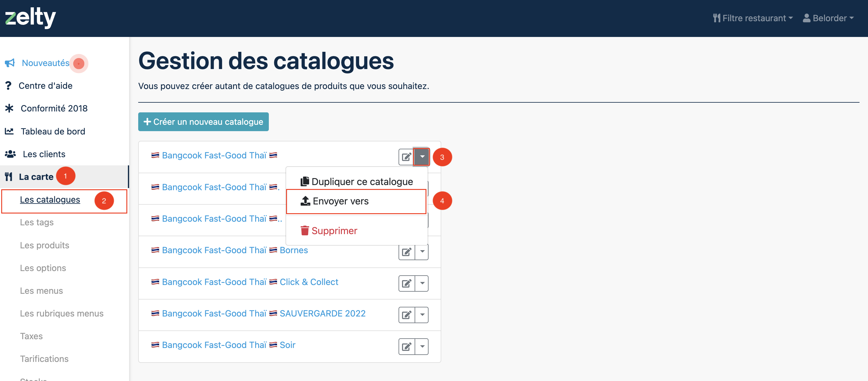Choose Dupliquer ce catalogue from the menu

356,182
